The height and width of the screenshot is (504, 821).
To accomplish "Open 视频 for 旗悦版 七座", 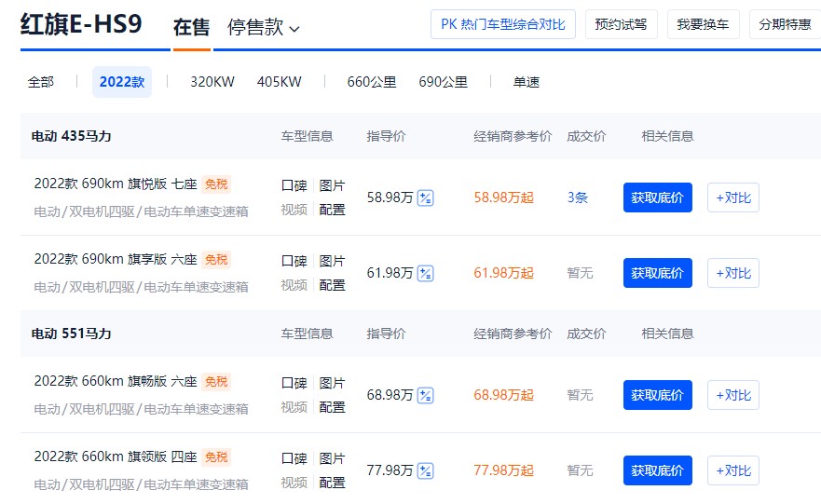I will point(294,210).
